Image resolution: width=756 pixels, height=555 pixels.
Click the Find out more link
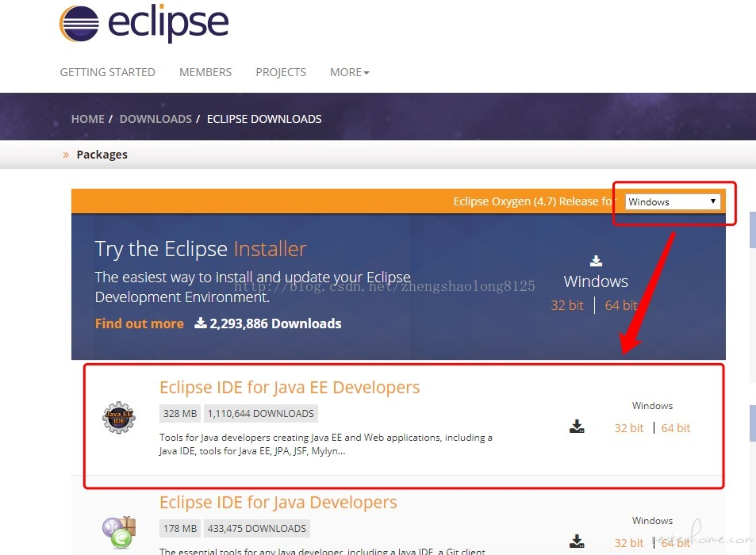point(140,323)
